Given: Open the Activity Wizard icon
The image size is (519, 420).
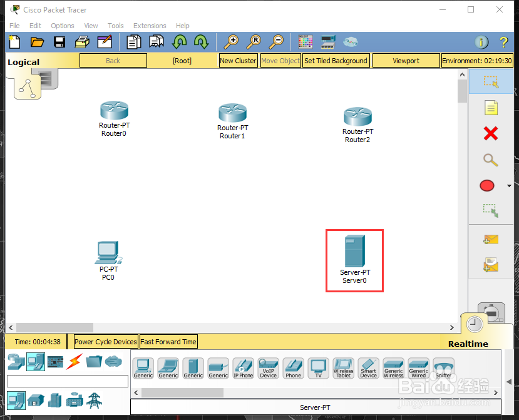Looking at the screenshot, I should click(105, 42).
